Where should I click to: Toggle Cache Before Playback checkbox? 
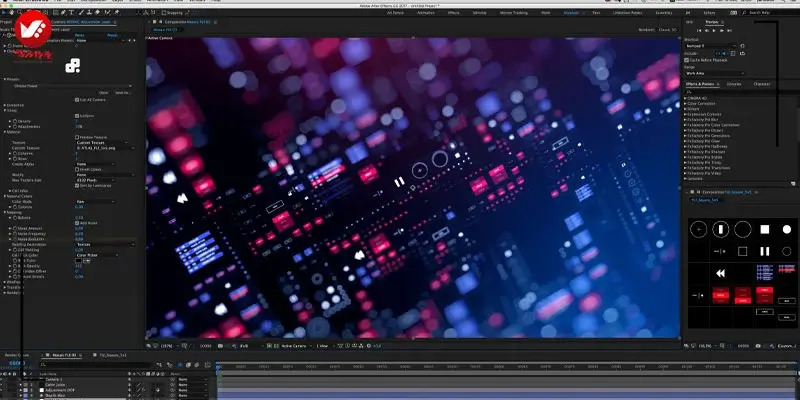point(686,60)
